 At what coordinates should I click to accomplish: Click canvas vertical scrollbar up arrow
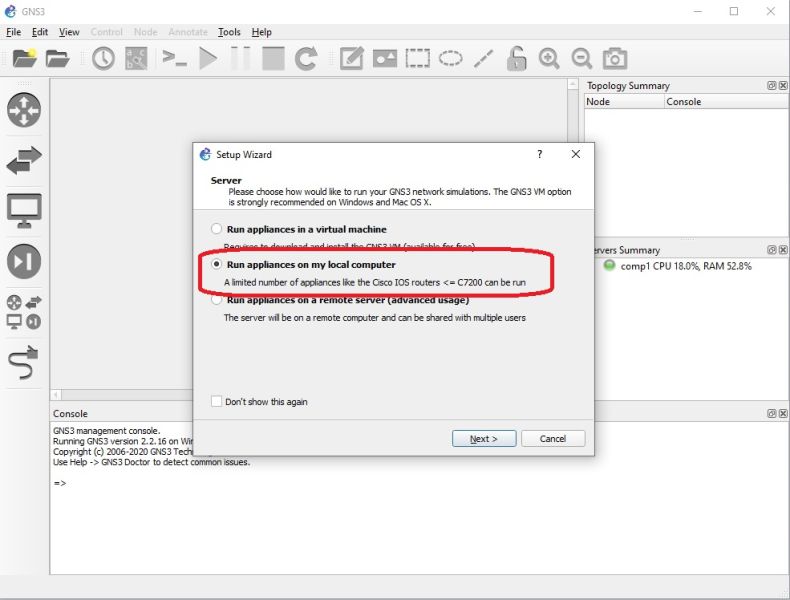coord(573,84)
